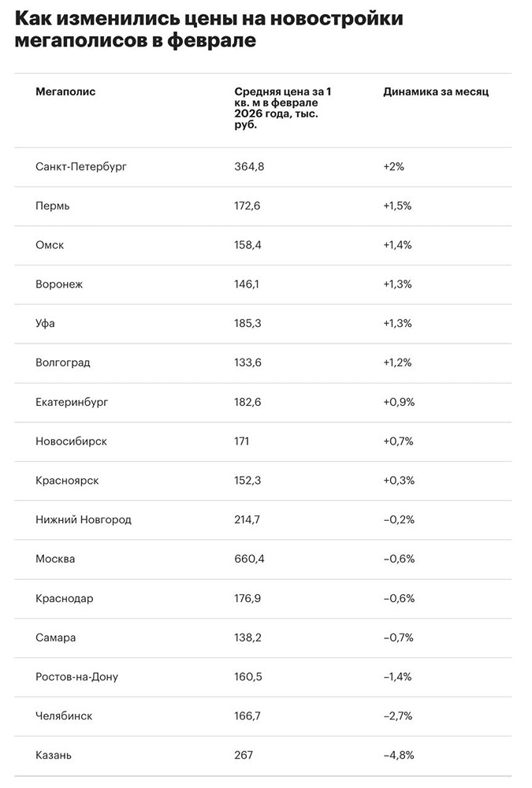Select the Санкт-Петербург city cell
The image size is (532, 788).
81,167
